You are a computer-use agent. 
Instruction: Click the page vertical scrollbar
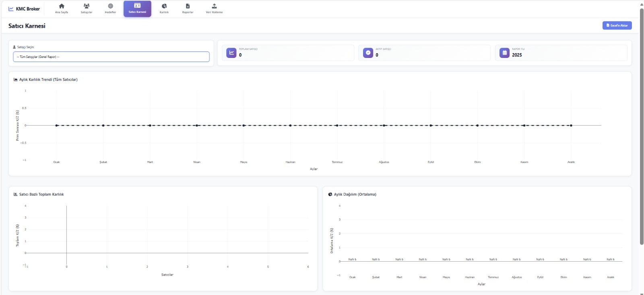pyautogui.click(x=642, y=121)
